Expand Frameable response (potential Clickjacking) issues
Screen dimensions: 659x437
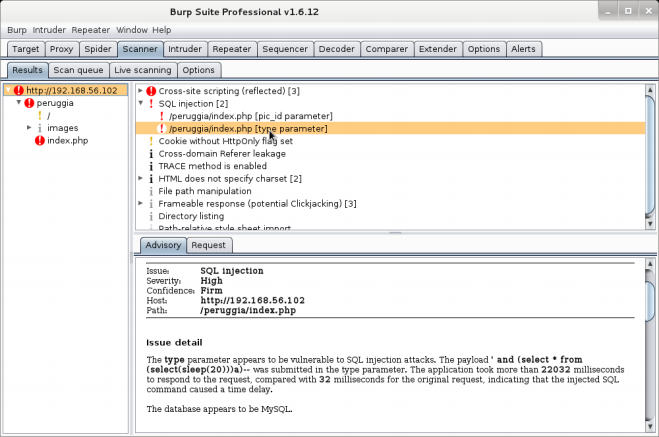point(140,204)
